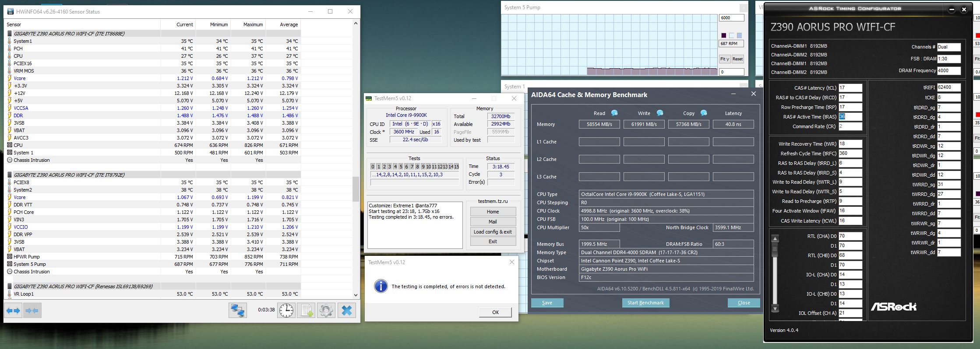The height and width of the screenshot is (349, 980).
Task: Click the Maximum column header in HWiNFO
Action: [248, 24]
